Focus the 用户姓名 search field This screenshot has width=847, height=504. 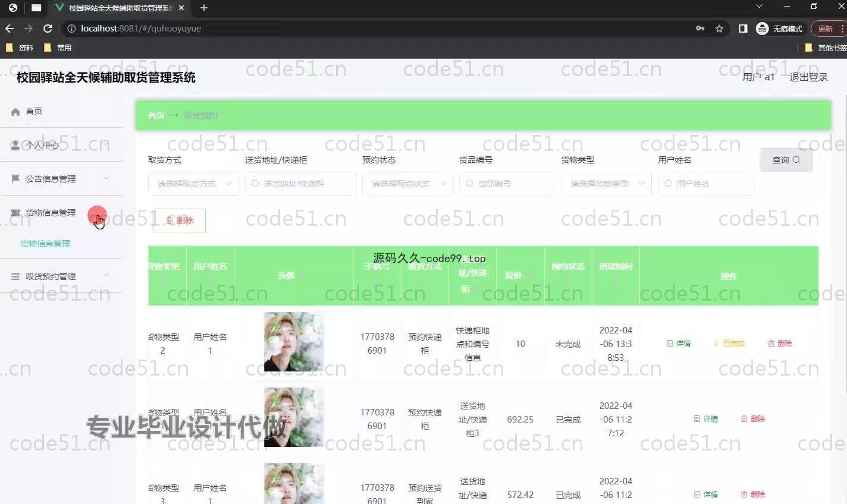point(705,184)
